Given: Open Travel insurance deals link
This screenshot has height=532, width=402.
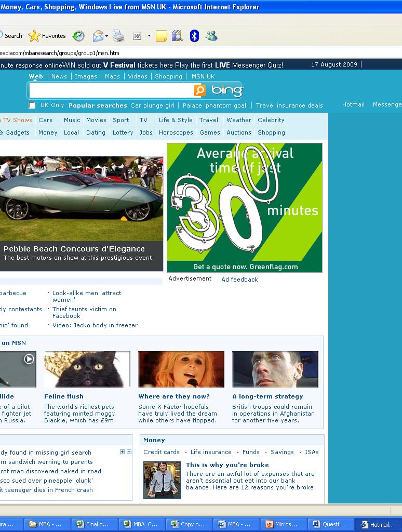Looking at the screenshot, I should click(289, 105).
